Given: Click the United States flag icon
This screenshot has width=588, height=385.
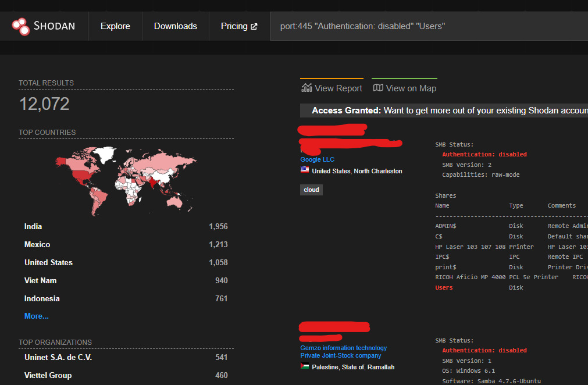Looking at the screenshot, I should (x=305, y=170).
